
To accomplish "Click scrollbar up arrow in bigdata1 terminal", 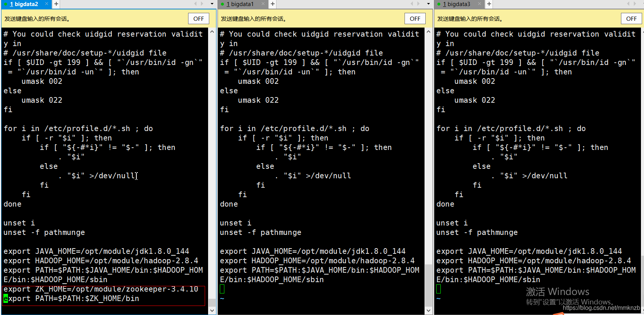I will click(429, 32).
